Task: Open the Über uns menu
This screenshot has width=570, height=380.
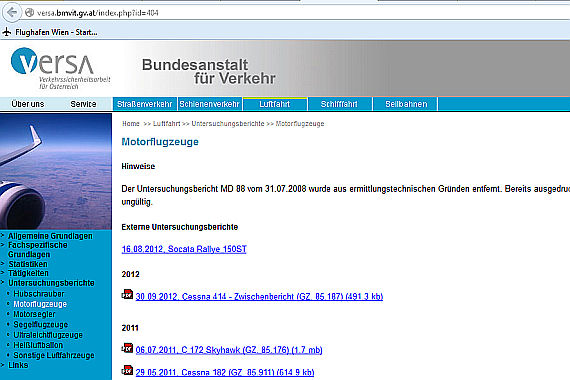Action: [x=28, y=104]
